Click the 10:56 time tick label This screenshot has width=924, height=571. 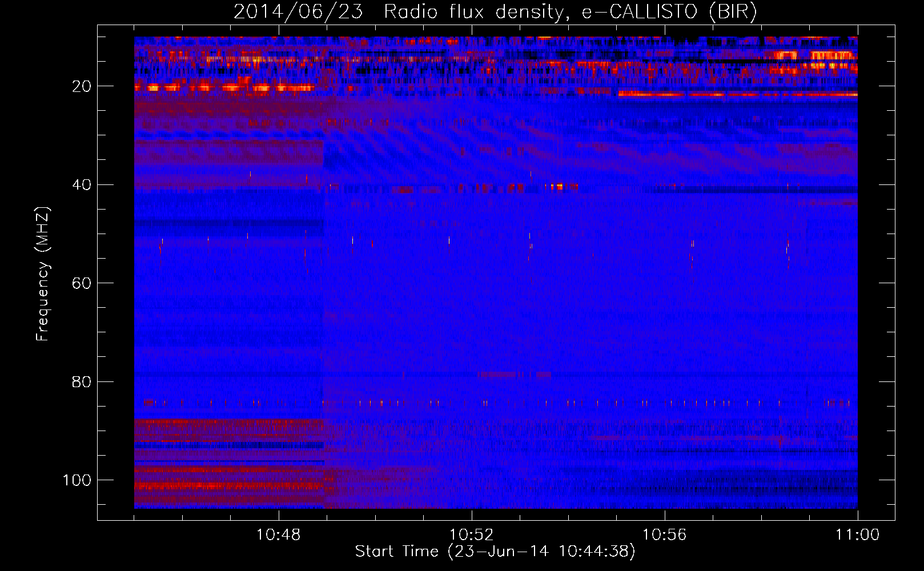point(665,535)
